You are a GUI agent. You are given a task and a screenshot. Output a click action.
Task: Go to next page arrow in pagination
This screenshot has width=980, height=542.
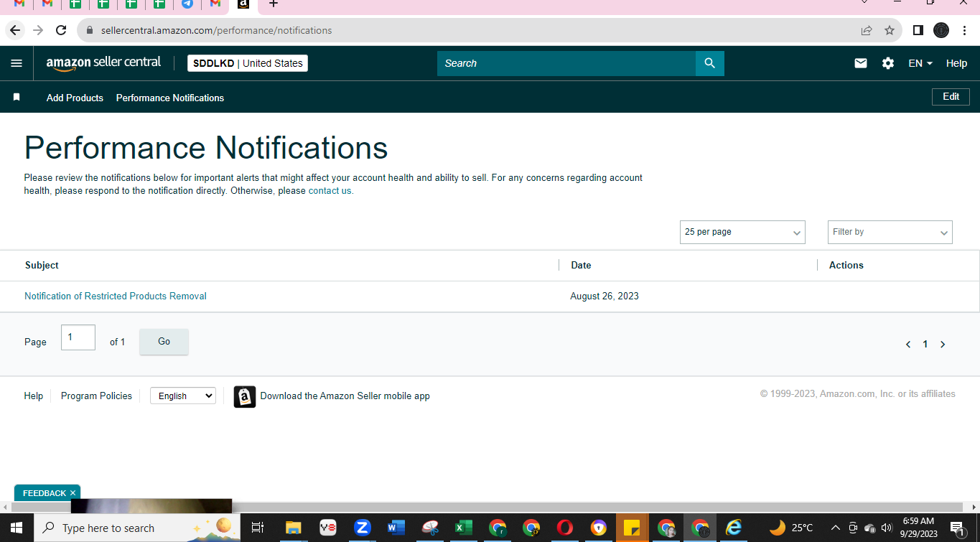click(x=943, y=345)
